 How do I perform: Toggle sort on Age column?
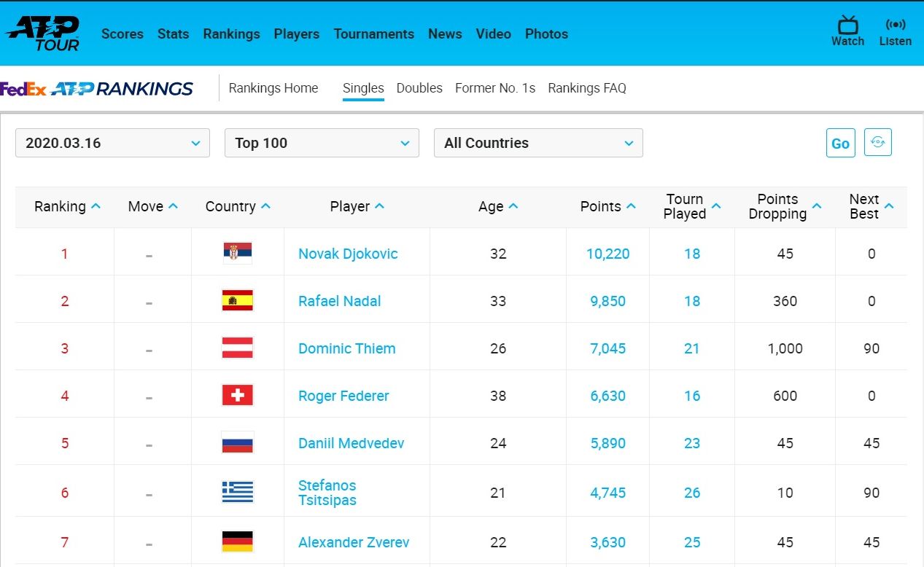click(513, 206)
